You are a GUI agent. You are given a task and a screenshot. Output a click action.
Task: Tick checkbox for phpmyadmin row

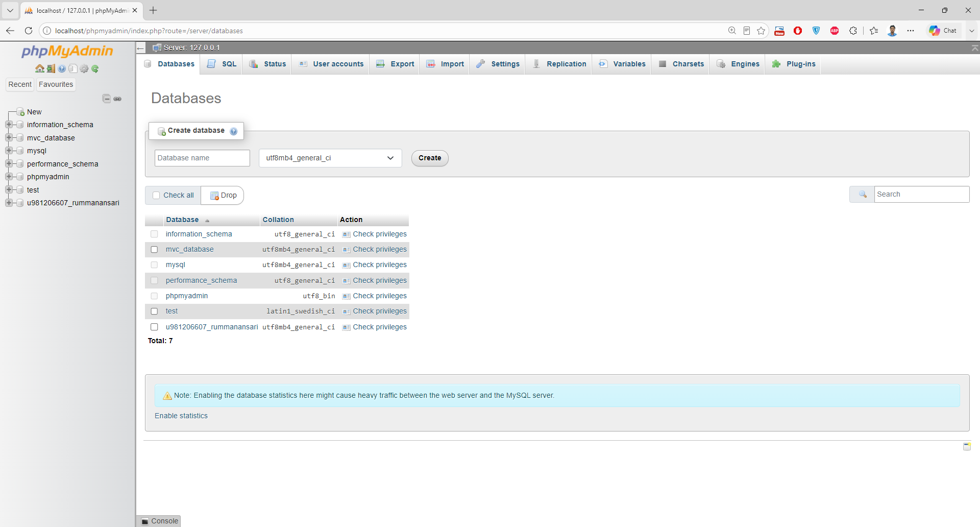[154, 296]
